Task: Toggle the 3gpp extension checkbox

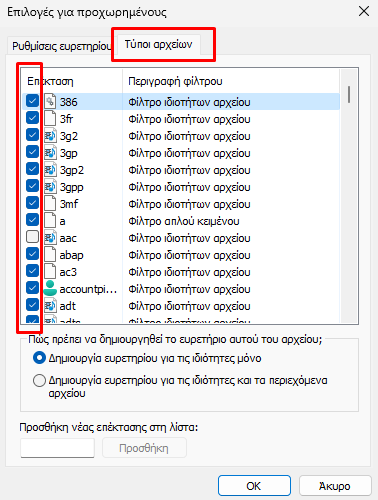Action: pos(32,186)
